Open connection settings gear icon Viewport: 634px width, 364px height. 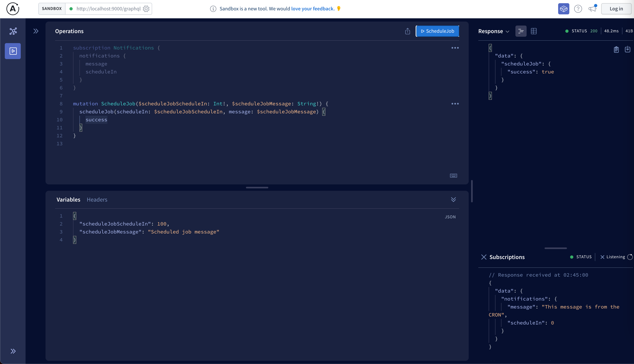[146, 9]
